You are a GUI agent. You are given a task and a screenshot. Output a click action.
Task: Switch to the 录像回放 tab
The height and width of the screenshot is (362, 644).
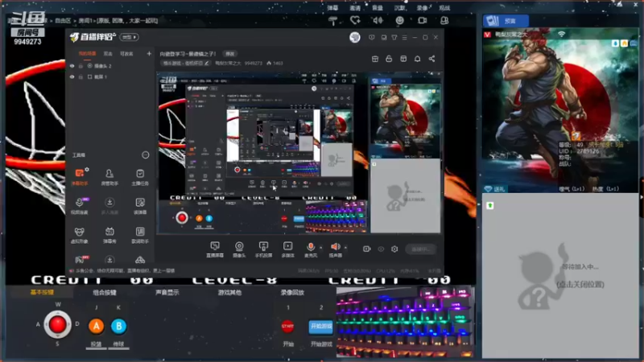click(x=292, y=292)
